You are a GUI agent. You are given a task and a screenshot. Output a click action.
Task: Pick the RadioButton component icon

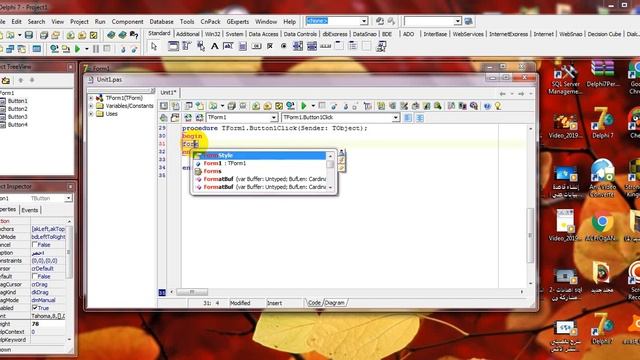tap(284, 47)
